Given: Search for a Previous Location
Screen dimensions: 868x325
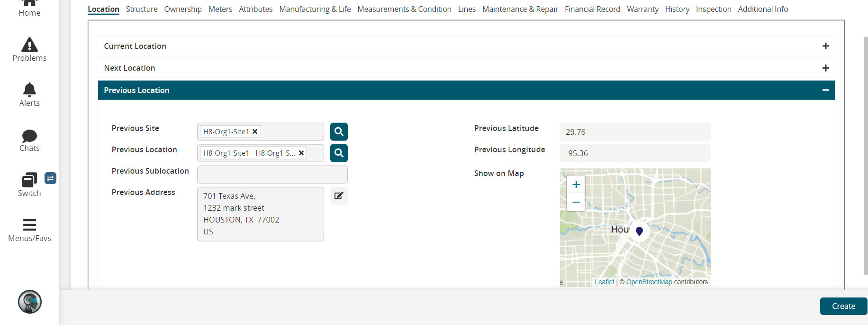Looking at the screenshot, I should click(339, 153).
